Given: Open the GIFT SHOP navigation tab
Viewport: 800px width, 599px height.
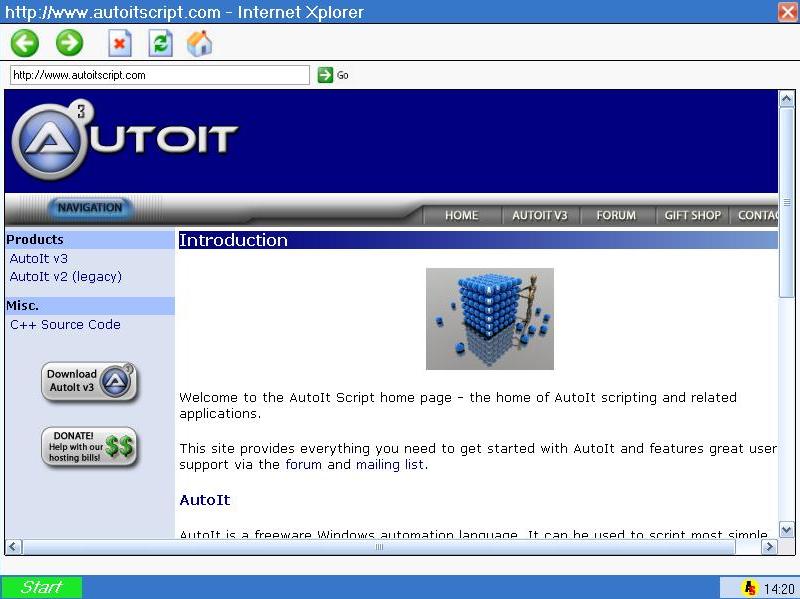Looking at the screenshot, I should click(692, 215).
